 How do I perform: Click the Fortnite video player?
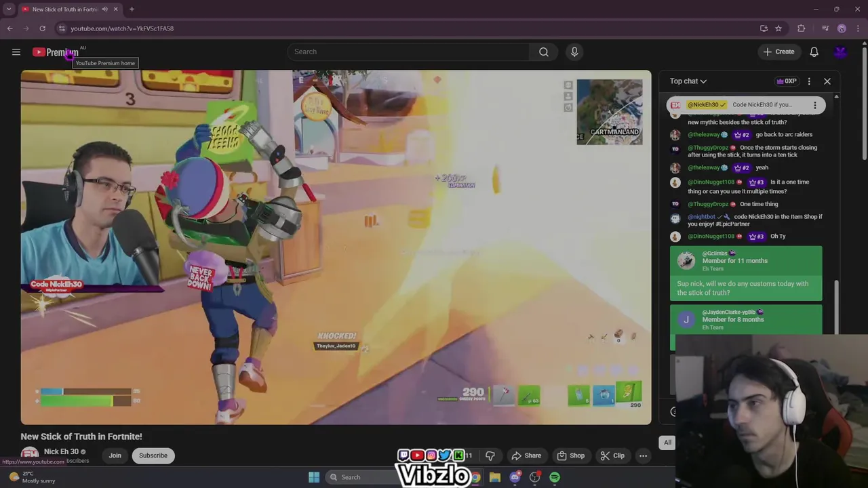point(336,247)
